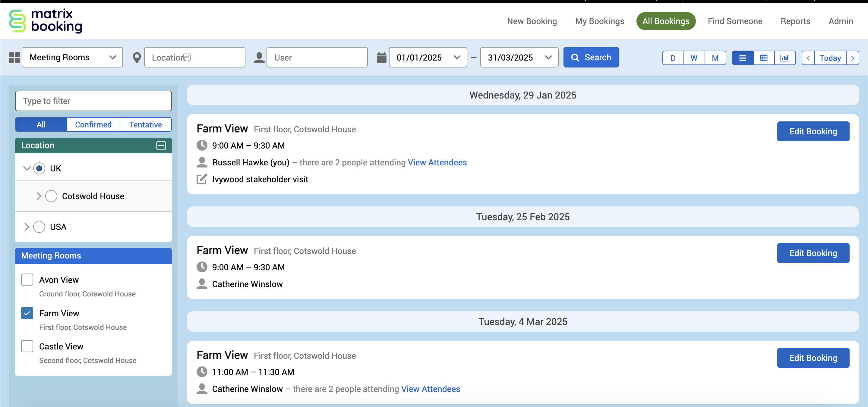Open the Meeting Rooms dropdown

click(72, 58)
